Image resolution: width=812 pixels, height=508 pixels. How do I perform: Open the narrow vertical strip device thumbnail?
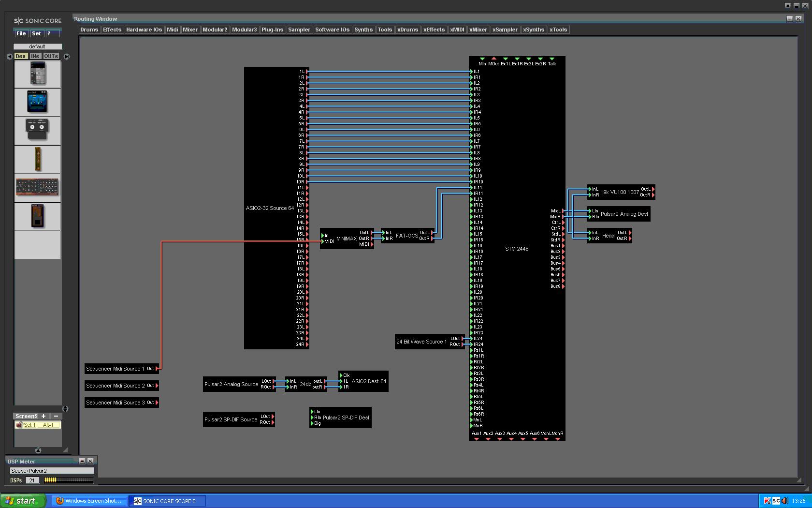(38, 159)
